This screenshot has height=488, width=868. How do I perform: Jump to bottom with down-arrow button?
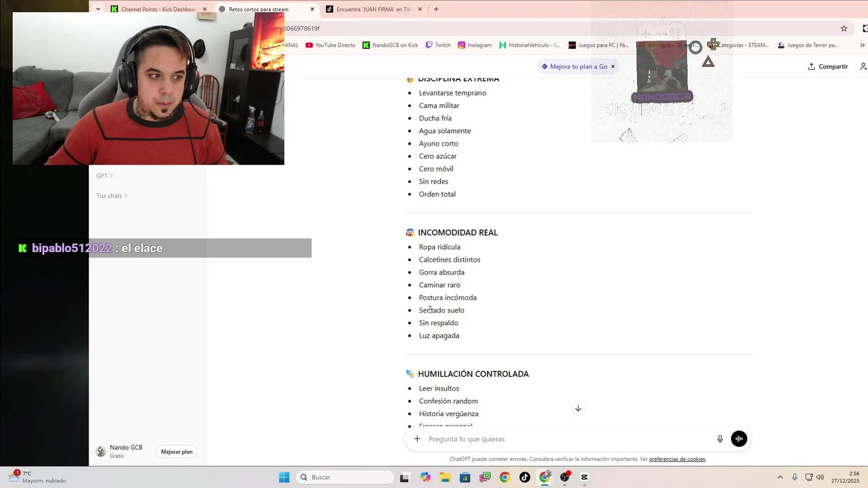coord(578,408)
